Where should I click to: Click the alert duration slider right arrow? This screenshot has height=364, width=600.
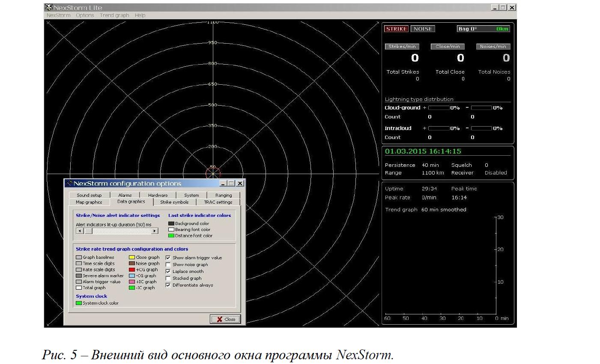click(155, 231)
